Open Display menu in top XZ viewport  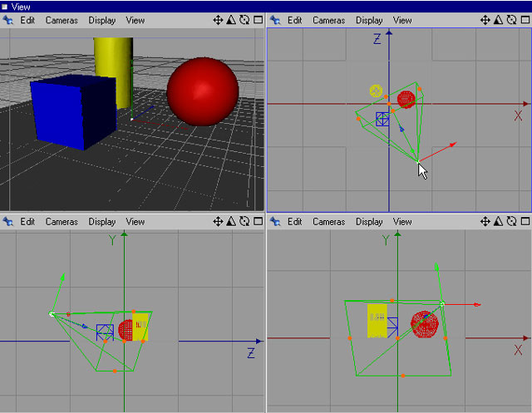click(x=369, y=20)
